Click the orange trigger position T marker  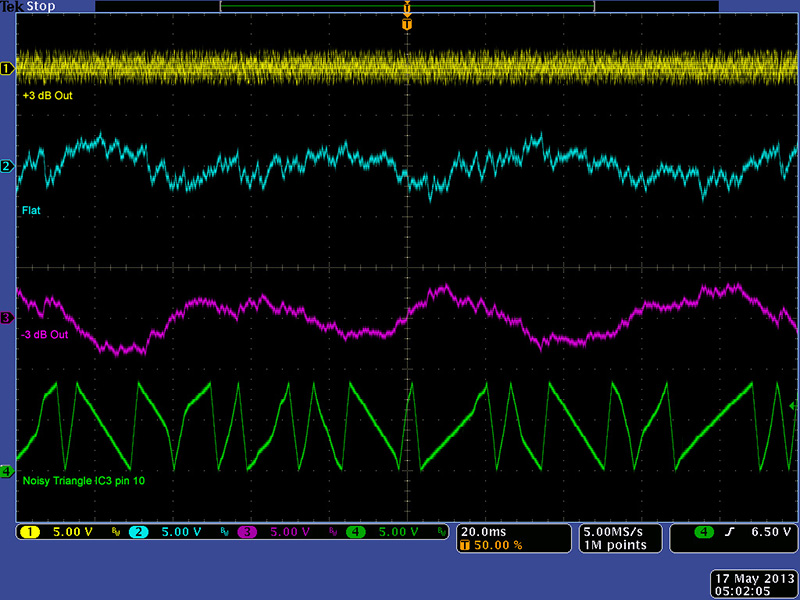coord(406,23)
